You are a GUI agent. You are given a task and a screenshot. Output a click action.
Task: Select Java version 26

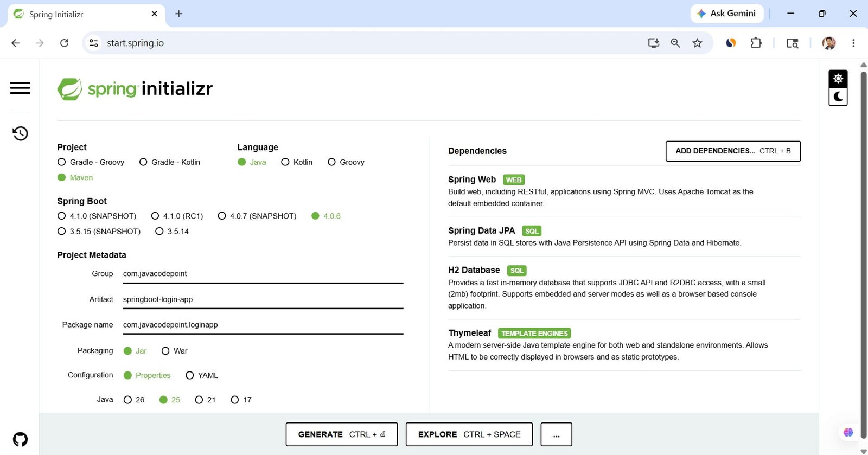pyautogui.click(x=134, y=400)
